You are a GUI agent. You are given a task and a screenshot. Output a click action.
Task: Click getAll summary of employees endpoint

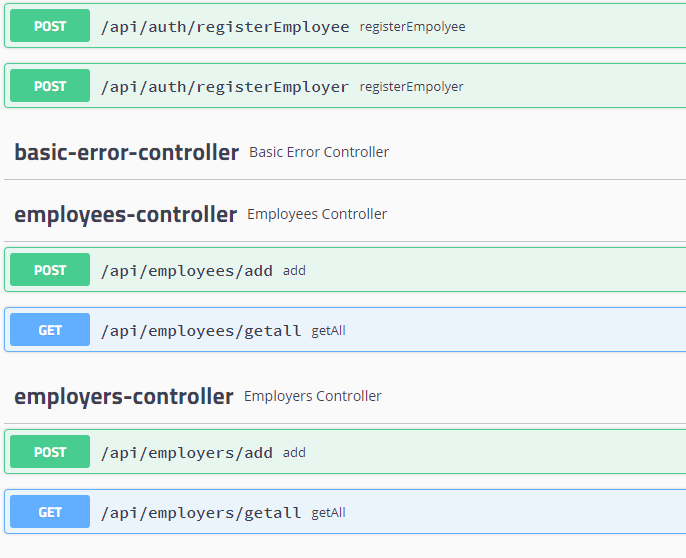click(x=329, y=331)
